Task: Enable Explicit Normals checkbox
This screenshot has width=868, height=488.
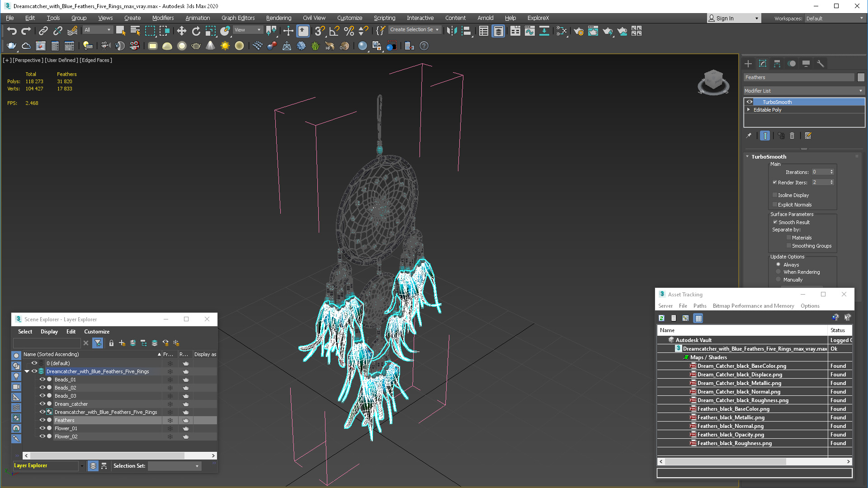Action: 775,205
